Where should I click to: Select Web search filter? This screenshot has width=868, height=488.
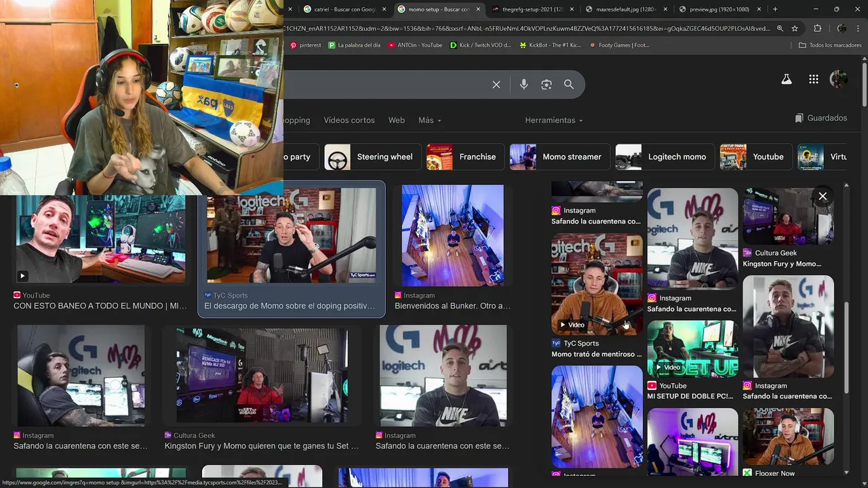pyautogui.click(x=397, y=120)
